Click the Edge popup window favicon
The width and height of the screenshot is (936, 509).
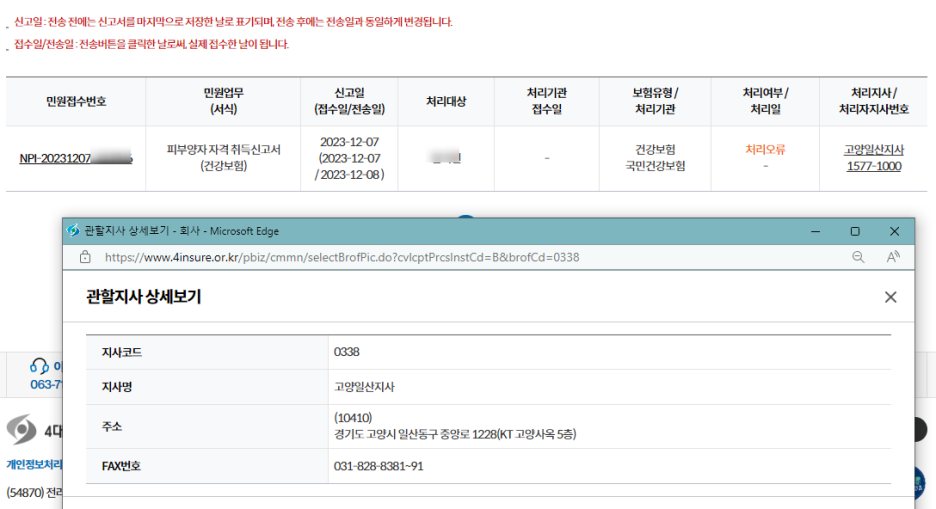pos(73,231)
